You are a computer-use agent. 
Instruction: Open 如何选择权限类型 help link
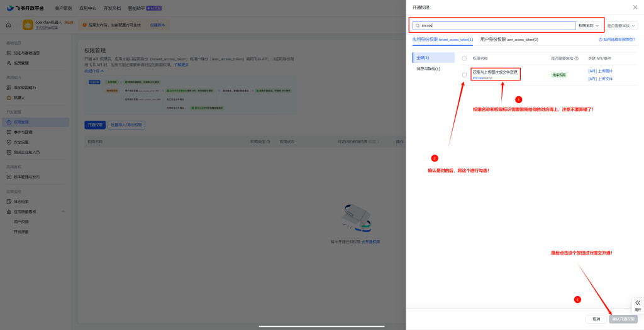pyautogui.click(x=619, y=40)
